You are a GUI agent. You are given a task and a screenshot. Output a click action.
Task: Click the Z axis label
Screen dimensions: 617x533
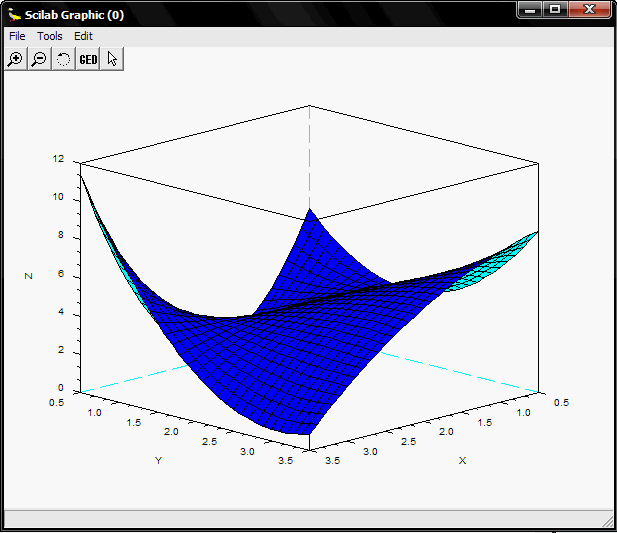click(29, 275)
